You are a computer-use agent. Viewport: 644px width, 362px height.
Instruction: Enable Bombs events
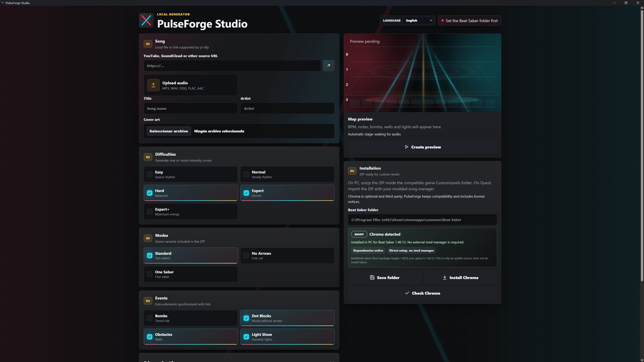tap(149, 318)
